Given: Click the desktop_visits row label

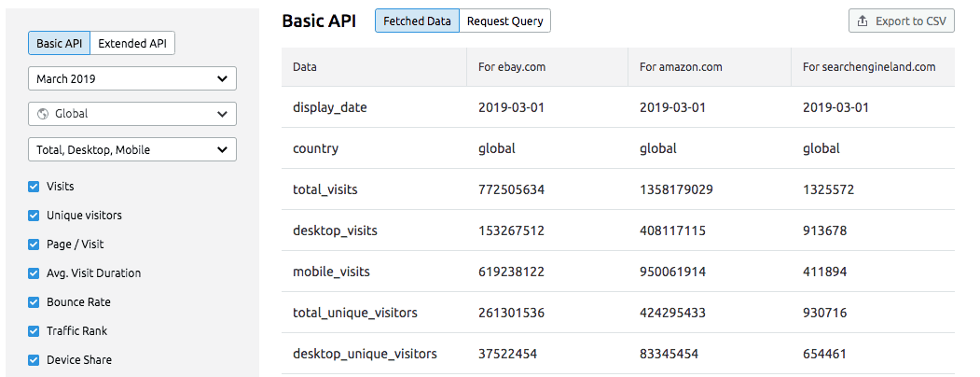Looking at the screenshot, I should tap(335, 230).
